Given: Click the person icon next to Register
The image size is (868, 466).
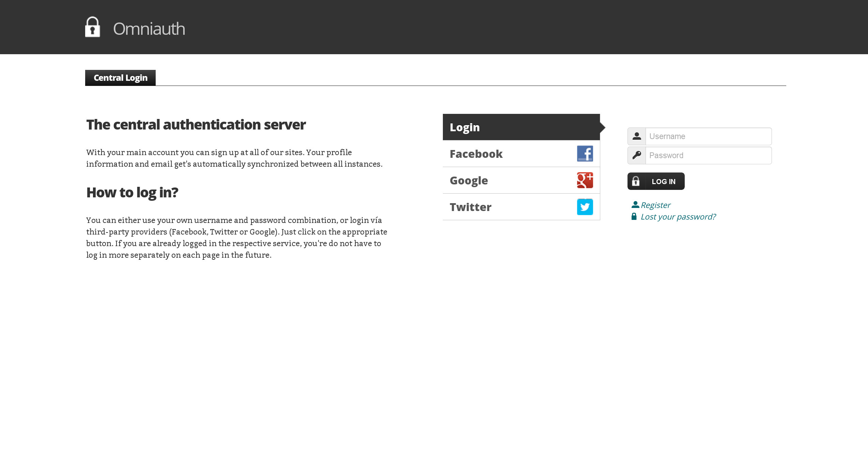Looking at the screenshot, I should (x=635, y=205).
